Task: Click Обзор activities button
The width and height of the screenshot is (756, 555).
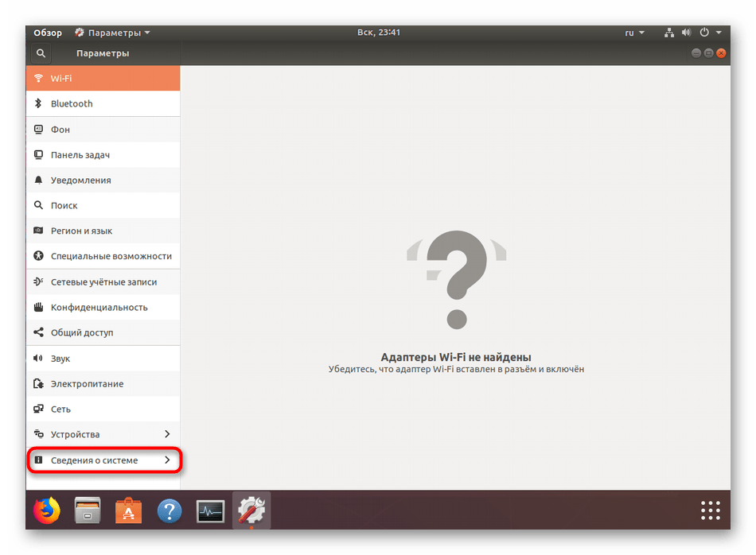Action: click(x=48, y=33)
